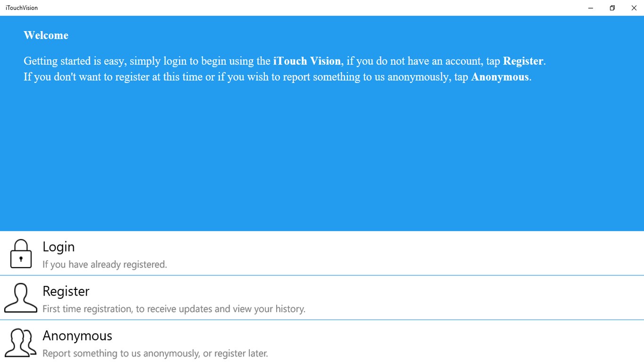The height and width of the screenshot is (362, 644).
Task: Click bold "Register" word in welcome paragraph
Action: pyautogui.click(x=523, y=61)
